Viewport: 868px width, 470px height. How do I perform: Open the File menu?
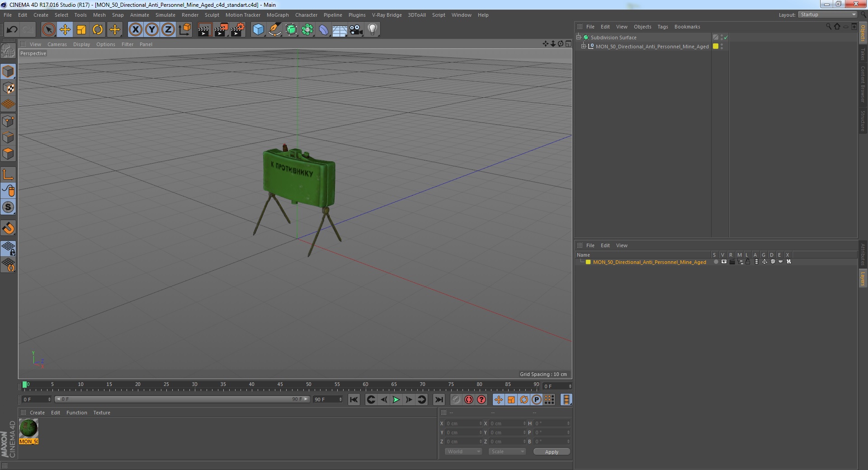click(8, 15)
